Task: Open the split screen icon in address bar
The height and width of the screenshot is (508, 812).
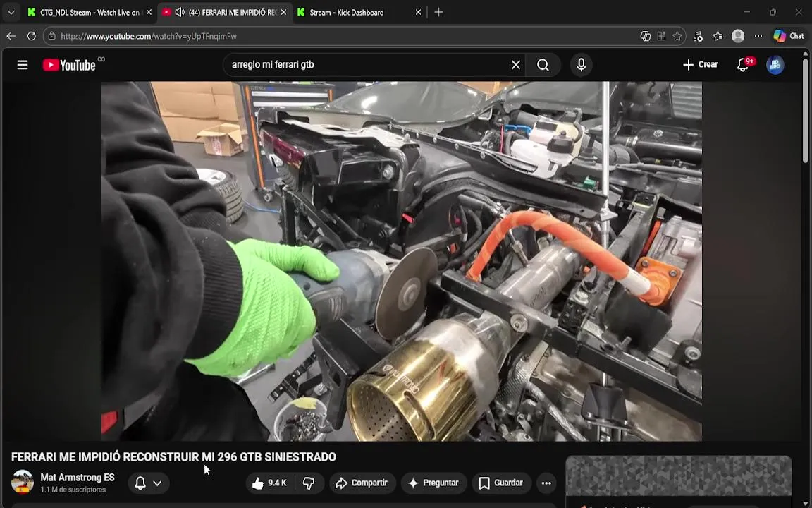Action: point(645,36)
